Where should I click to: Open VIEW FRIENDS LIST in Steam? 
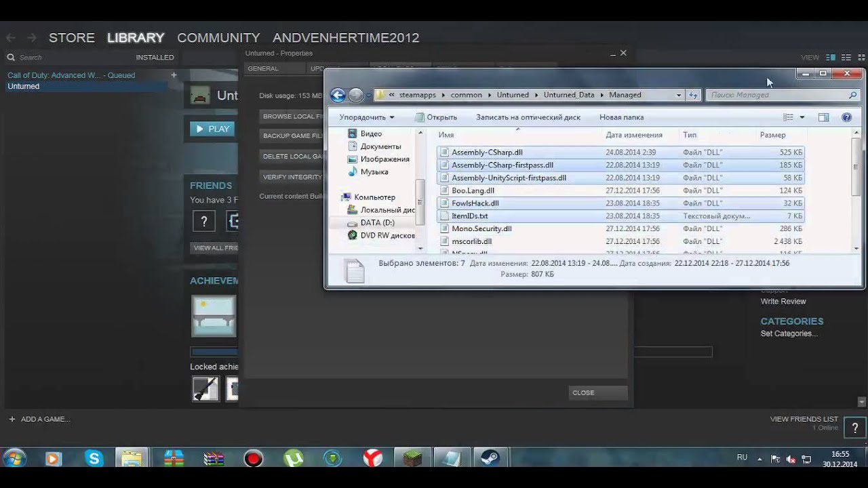[804, 419]
